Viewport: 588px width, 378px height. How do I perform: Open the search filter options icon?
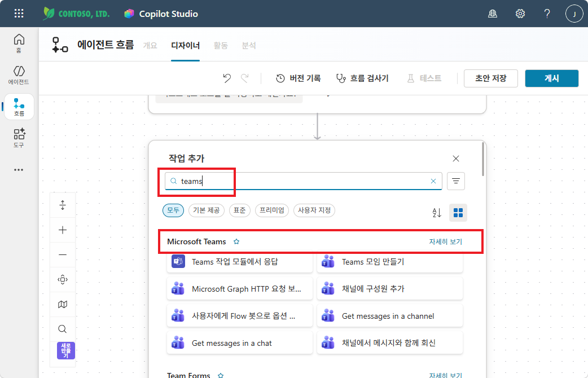tap(455, 181)
